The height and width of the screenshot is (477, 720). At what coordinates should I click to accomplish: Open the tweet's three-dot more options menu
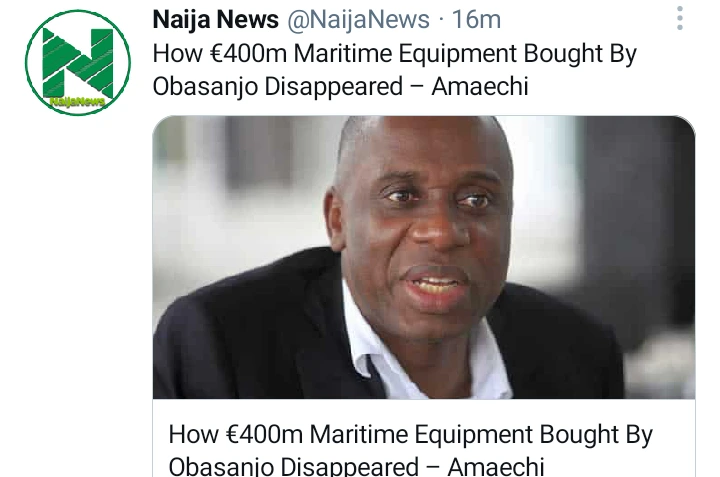tap(680, 19)
